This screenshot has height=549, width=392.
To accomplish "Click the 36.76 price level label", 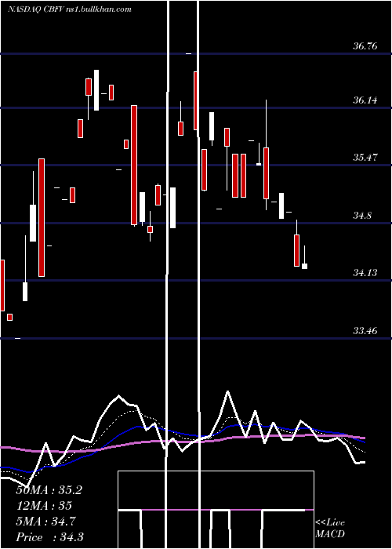I will (x=365, y=45).
